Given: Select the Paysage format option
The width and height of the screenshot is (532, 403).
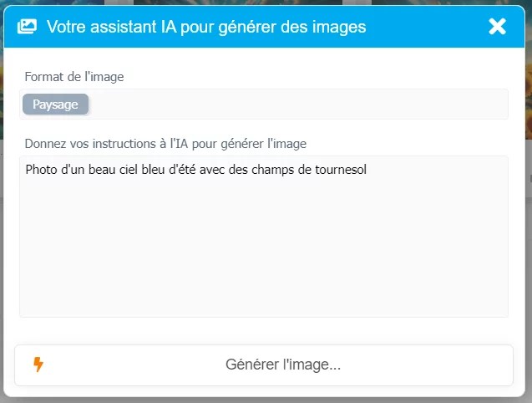Looking at the screenshot, I should [x=55, y=105].
